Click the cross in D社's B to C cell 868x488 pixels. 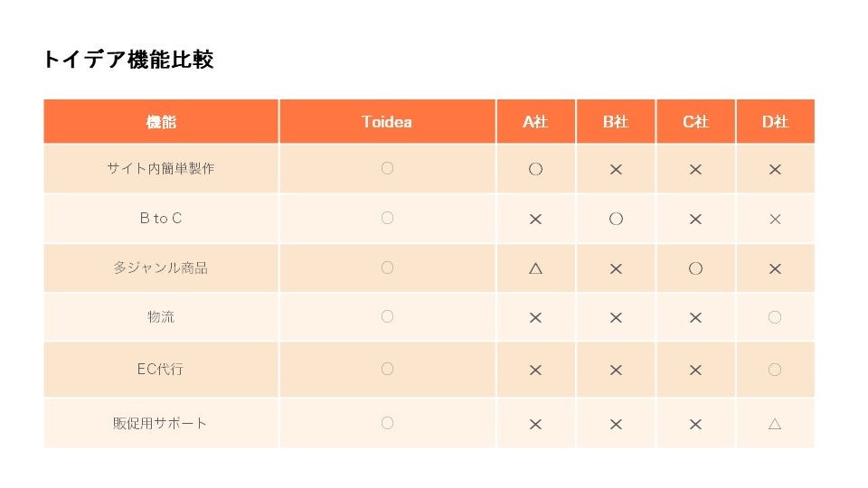click(x=775, y=219)
